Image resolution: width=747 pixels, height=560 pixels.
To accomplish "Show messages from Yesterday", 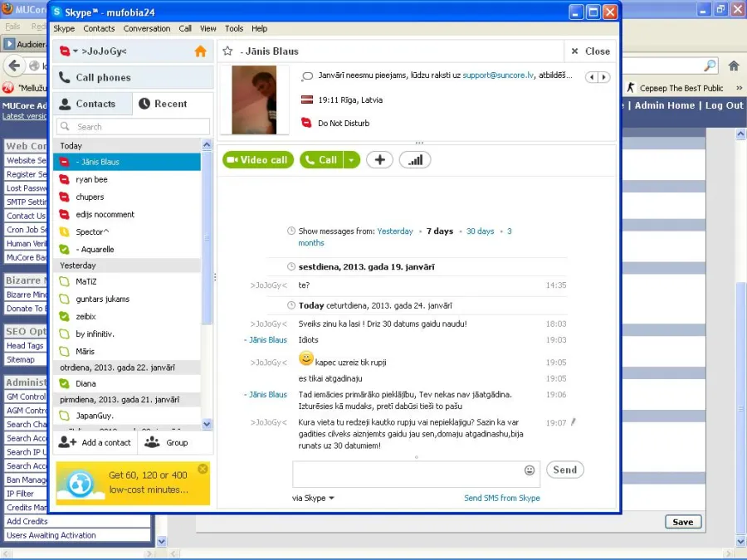I will [x=395, y=231].
